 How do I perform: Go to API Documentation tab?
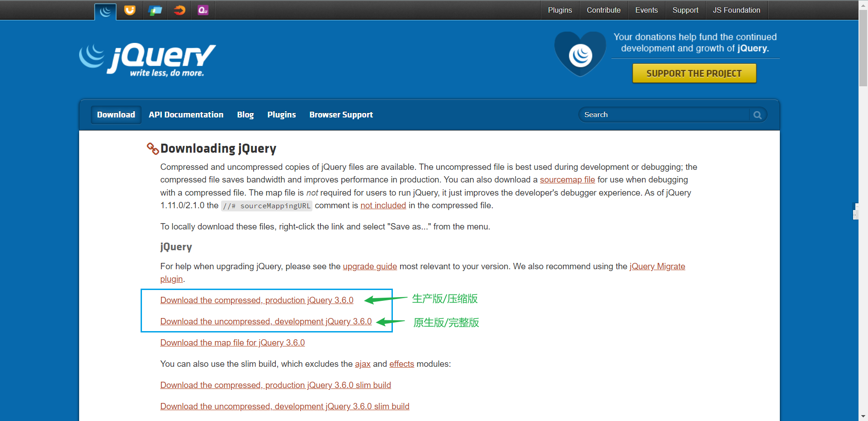[186, 115]
